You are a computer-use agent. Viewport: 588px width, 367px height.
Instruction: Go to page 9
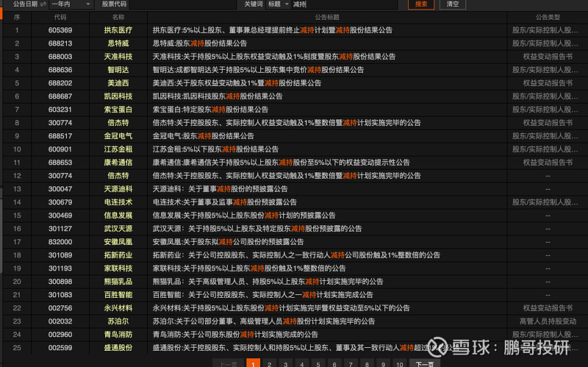(x=383, y=363)
